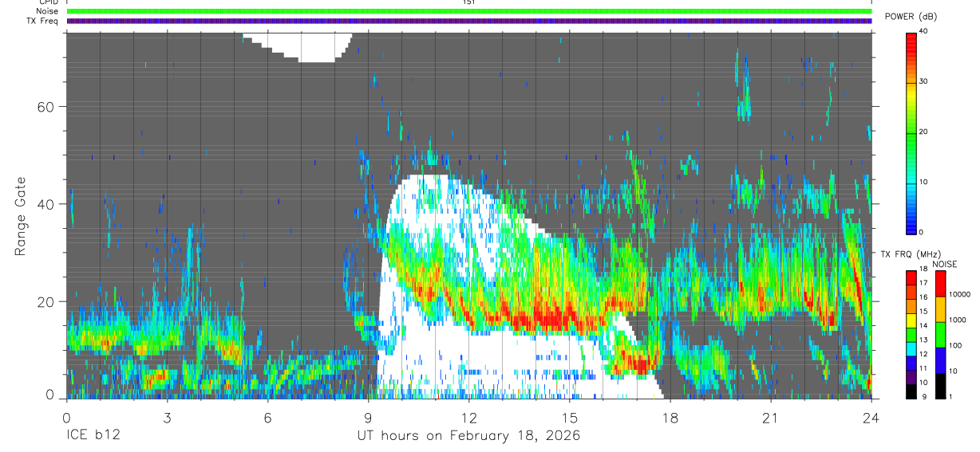The height and width of the screenshot is (452, 980).
Task: Click the purple swatch in the TX FRQ legend
Action: tap(911, 375)
